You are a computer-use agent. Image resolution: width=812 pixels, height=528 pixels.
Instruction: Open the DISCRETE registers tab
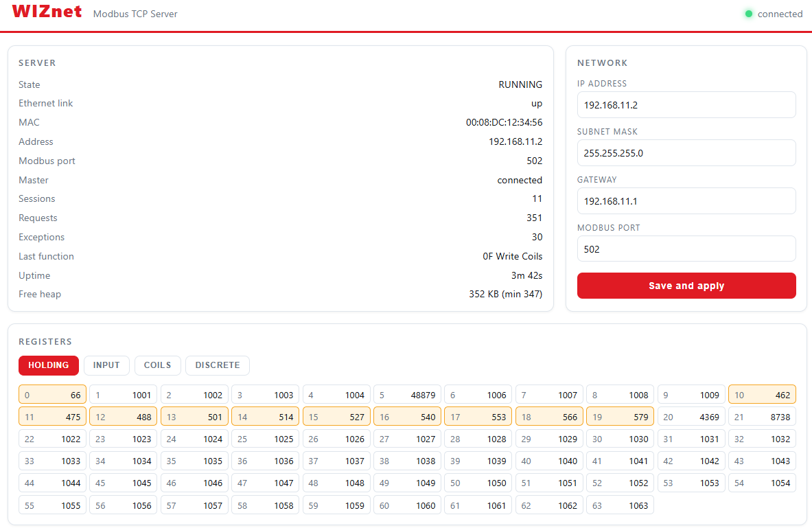(218, 365)
